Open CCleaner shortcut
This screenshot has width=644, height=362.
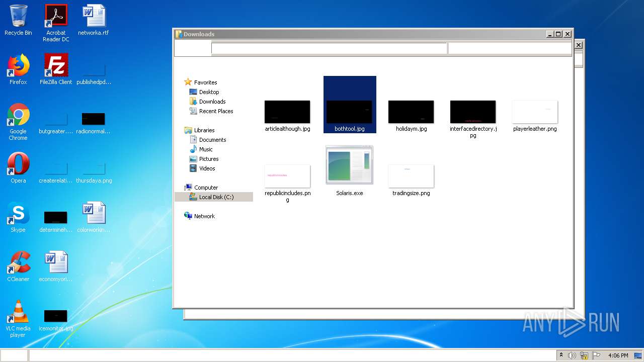[18, 266]
